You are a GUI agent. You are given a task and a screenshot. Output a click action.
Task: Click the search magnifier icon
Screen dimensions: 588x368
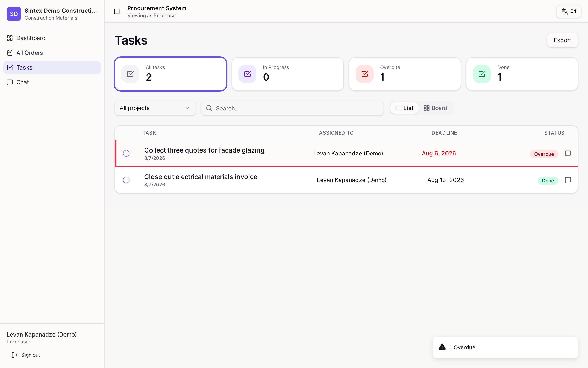coord(209,108)
